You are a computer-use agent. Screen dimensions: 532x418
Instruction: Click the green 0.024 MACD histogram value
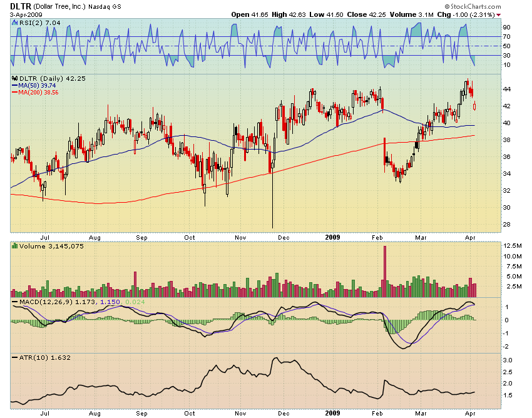pos(135,302)
